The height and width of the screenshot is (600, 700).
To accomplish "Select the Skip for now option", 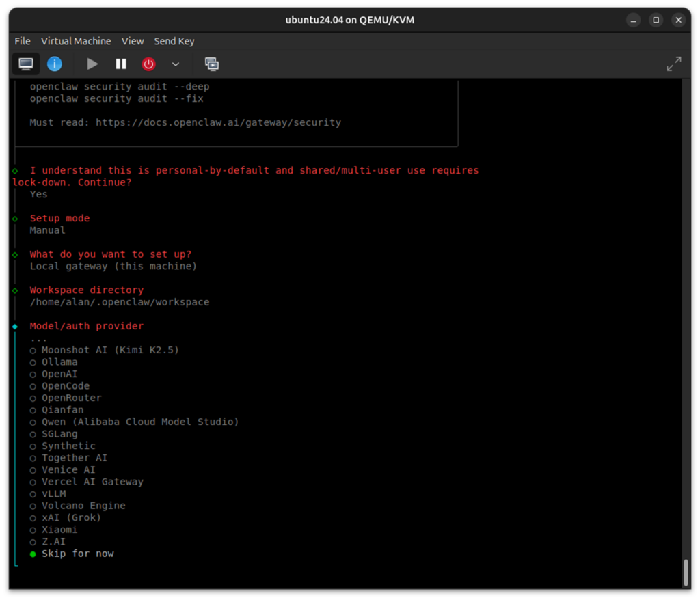I will (x=77, y=554).
